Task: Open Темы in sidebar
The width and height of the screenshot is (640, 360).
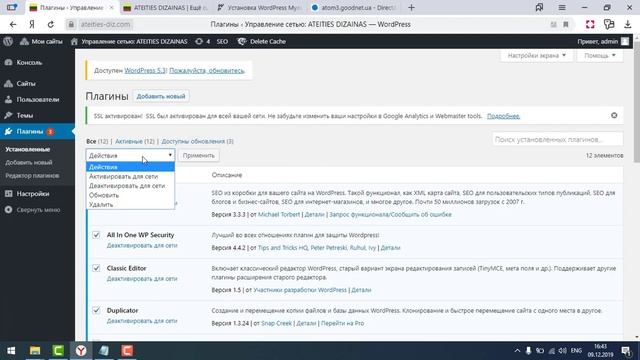Action: coord(24,115)
